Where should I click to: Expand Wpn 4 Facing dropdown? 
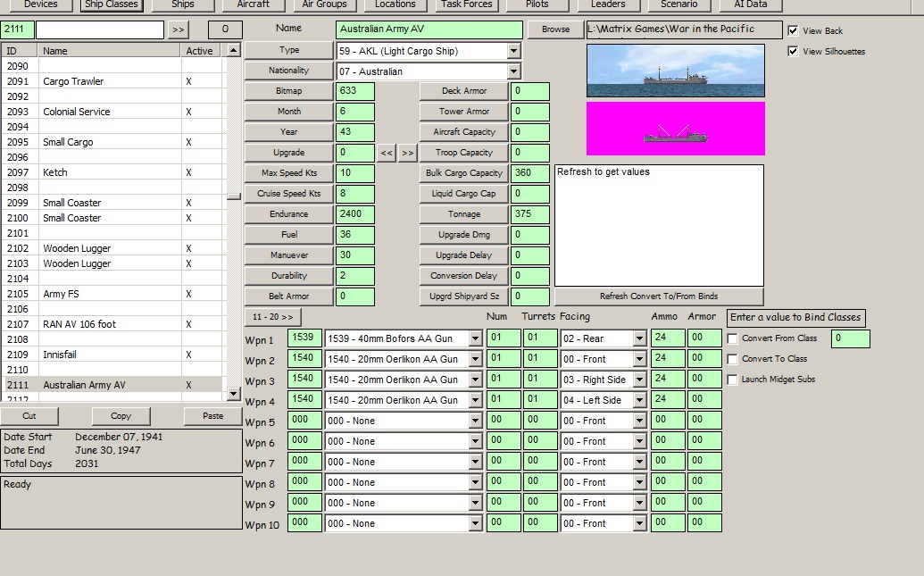click(639, 400)
